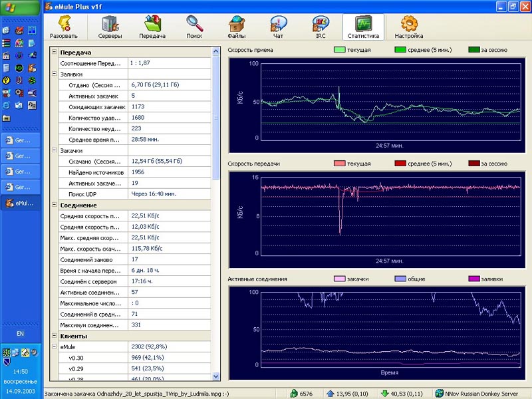
Task: Select the Статистика statistics toolbar icon
Action: click(363, 27)
